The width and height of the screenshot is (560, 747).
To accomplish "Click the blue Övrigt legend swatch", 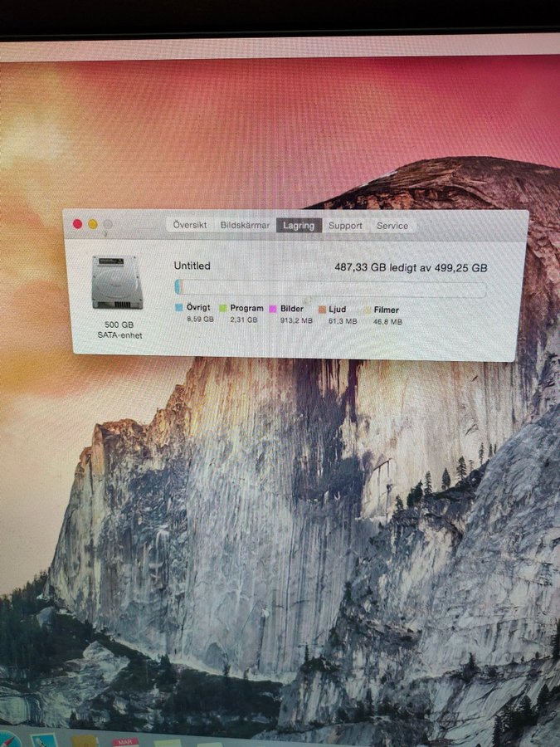I will pos(179,309).
